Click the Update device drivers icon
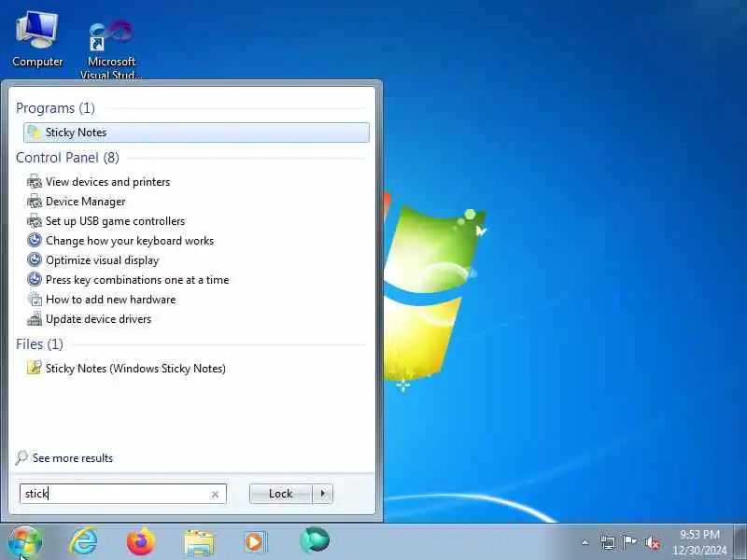The image size is (747, 560). click(x=35, y=318)
